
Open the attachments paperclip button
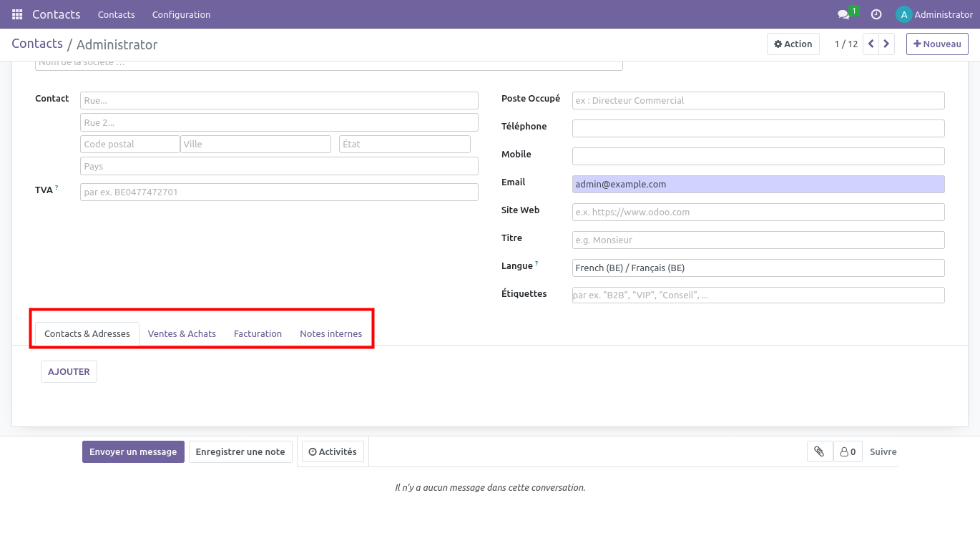820,451
